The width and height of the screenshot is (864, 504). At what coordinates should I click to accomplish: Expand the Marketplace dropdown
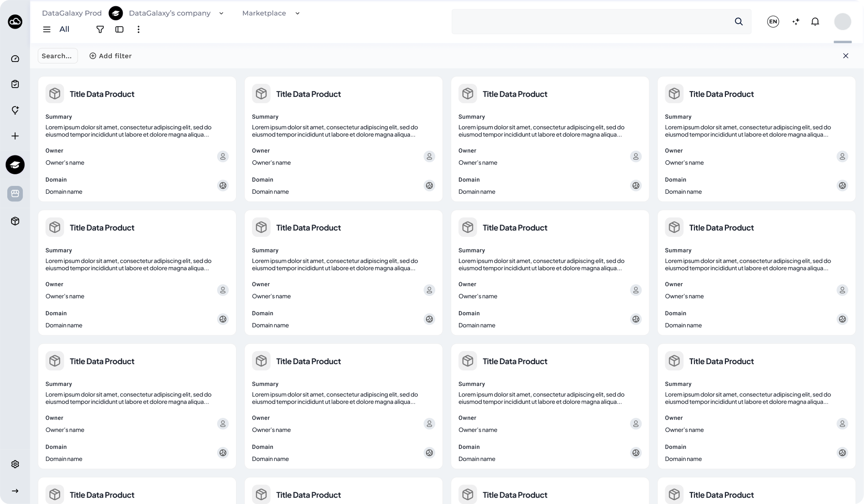297,13
